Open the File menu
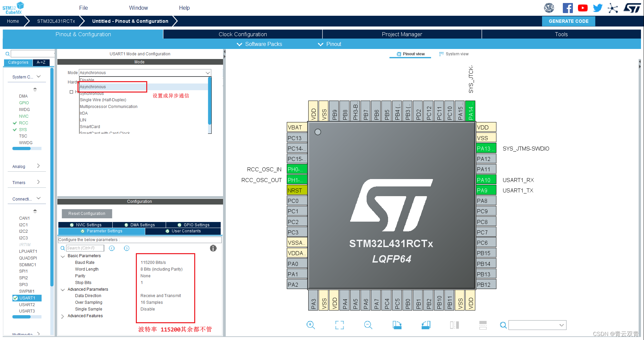Image resolution: width=644 pixels, height=340 pixels. pos(84,8)
